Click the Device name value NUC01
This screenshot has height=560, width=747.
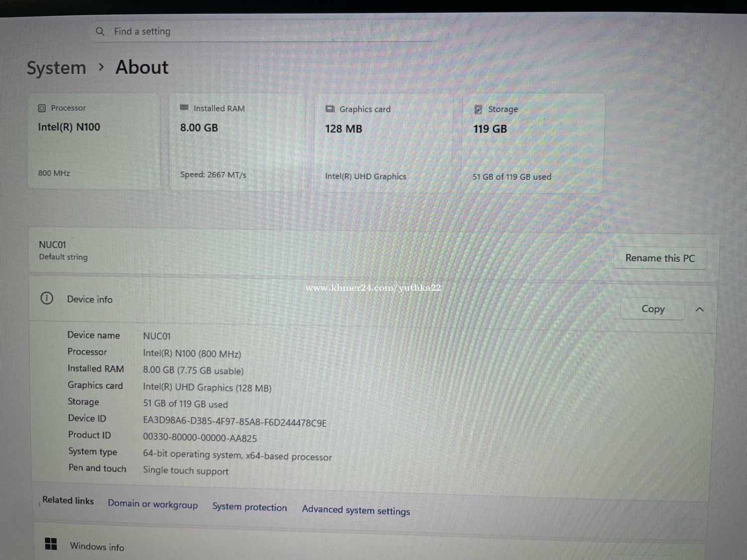click(157, 336)
